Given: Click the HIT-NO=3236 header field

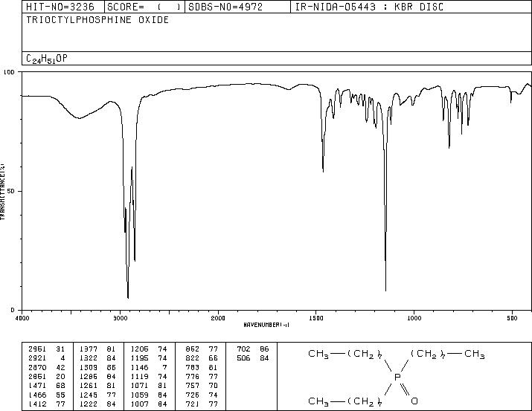Looking at the screenshot, I should 63,7.
